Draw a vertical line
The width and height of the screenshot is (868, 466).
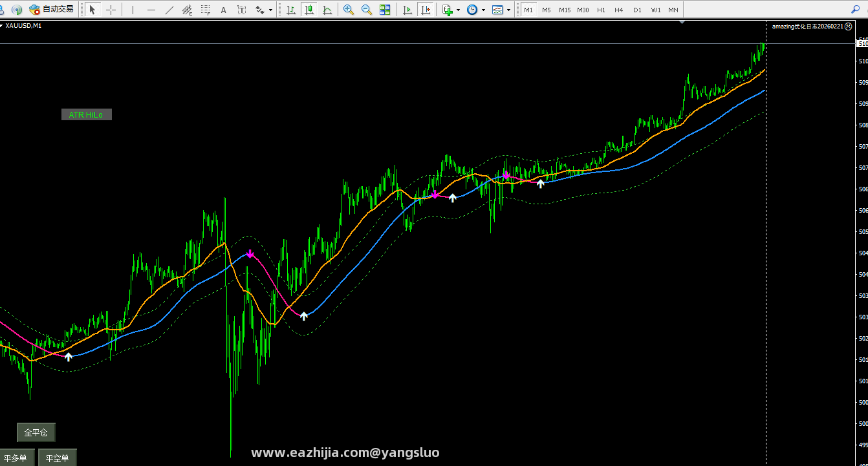[x=133, y=10]
